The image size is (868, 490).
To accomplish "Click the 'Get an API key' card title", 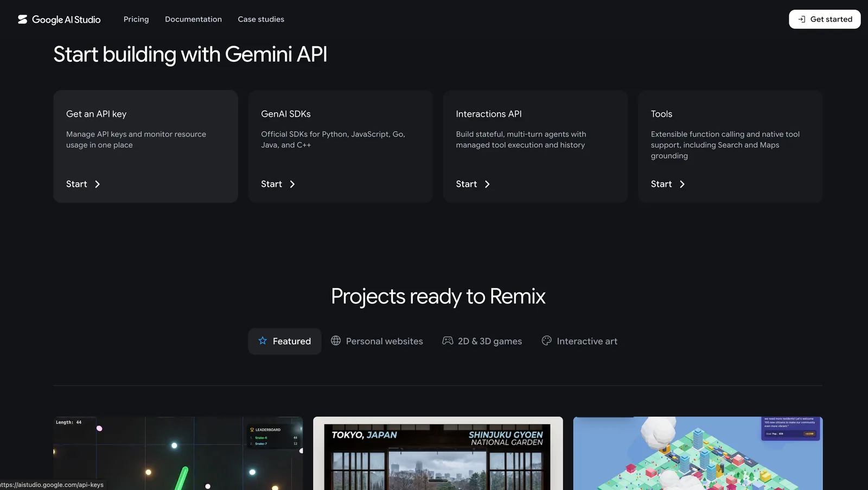I will (x=97, y=114).
